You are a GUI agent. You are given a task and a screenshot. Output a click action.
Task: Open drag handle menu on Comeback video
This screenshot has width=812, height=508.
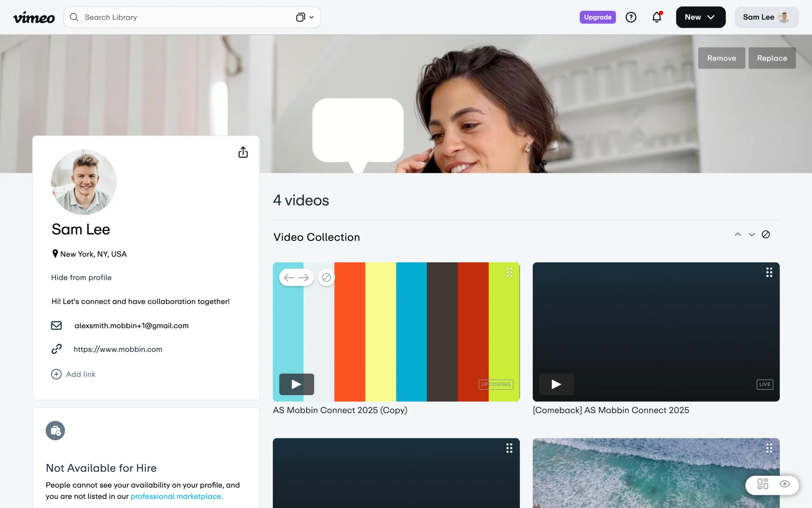pyautogui.click(x=769, y=272)
